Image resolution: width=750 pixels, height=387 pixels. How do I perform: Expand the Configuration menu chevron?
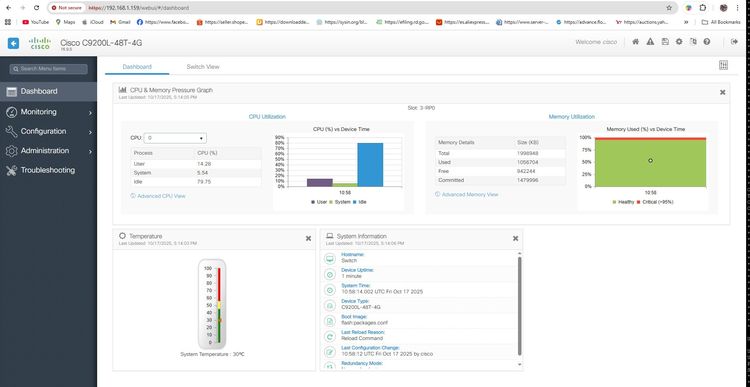coord(90,132)
